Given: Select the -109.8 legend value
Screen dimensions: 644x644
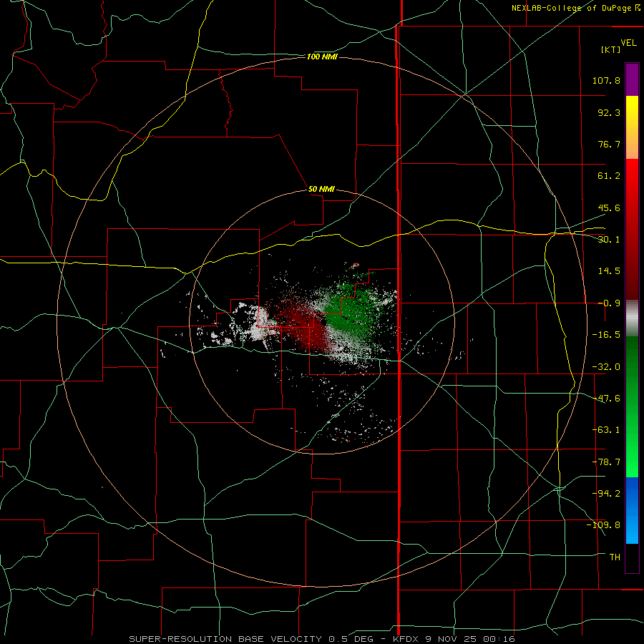Looking at the screenshot, I should 603,525.
